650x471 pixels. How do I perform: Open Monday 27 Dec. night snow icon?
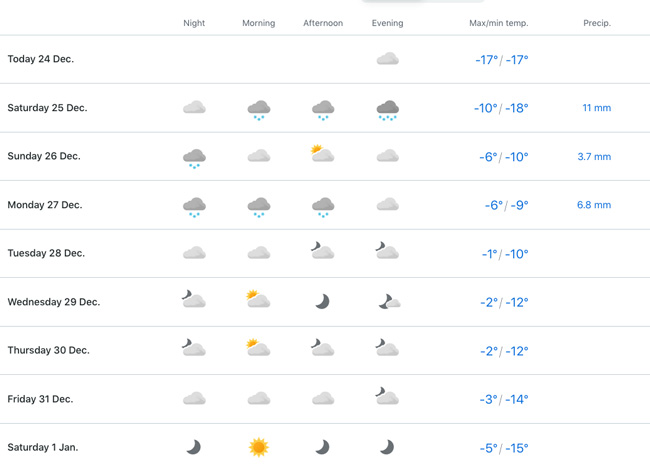pyautogui.click(x=194, y=207)
